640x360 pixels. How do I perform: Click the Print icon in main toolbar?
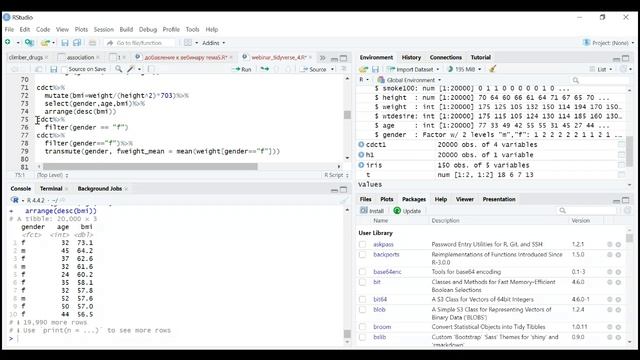point(93,42)
